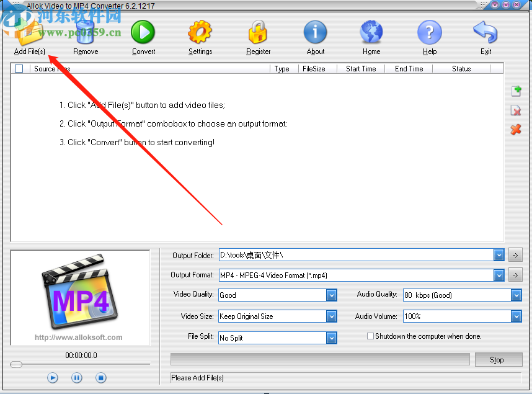532x394 pixels.
Task: Enable the Shutdown the computer when done checkbox
Action: coord(370,336)
